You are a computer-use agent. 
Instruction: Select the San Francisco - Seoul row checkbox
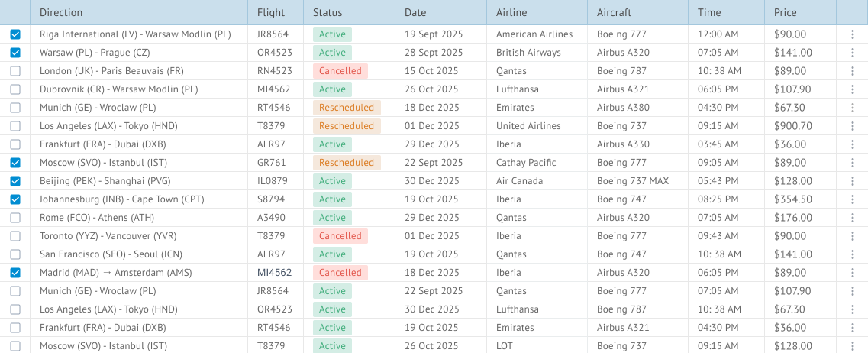(x=15, y=254)
